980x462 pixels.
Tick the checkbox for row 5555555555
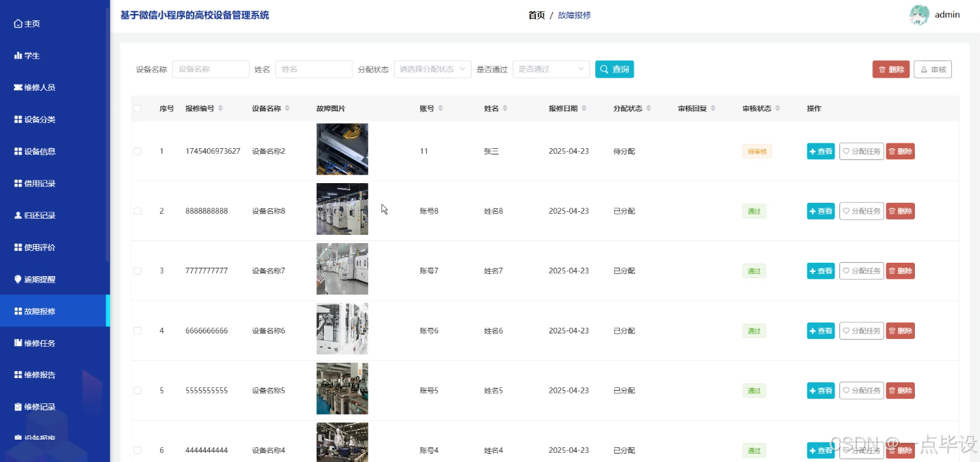tap(137, 391)
